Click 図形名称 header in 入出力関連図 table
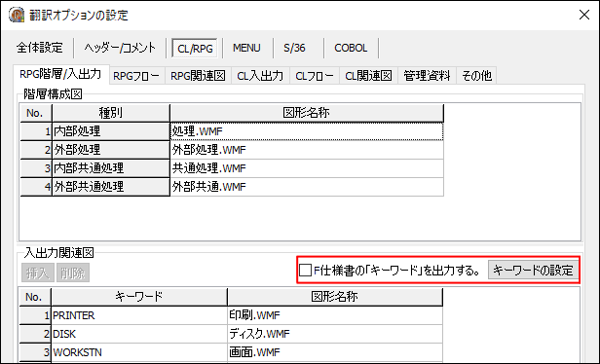600x364 pixels. pos(335,297)
